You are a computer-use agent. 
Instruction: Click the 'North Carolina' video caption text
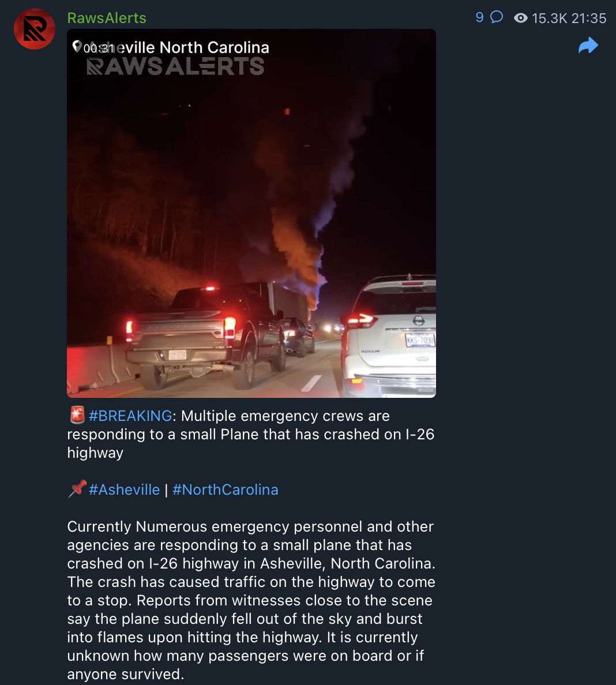point(214,47)
